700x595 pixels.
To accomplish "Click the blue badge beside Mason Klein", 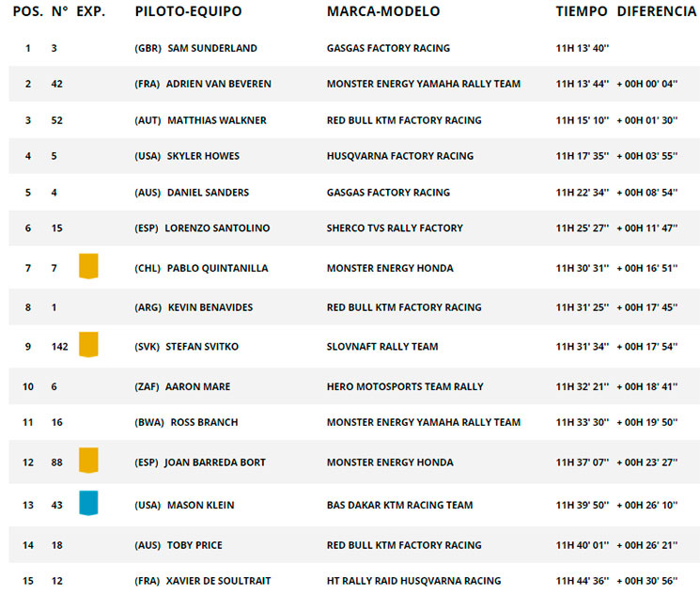I will pos(88,503).
